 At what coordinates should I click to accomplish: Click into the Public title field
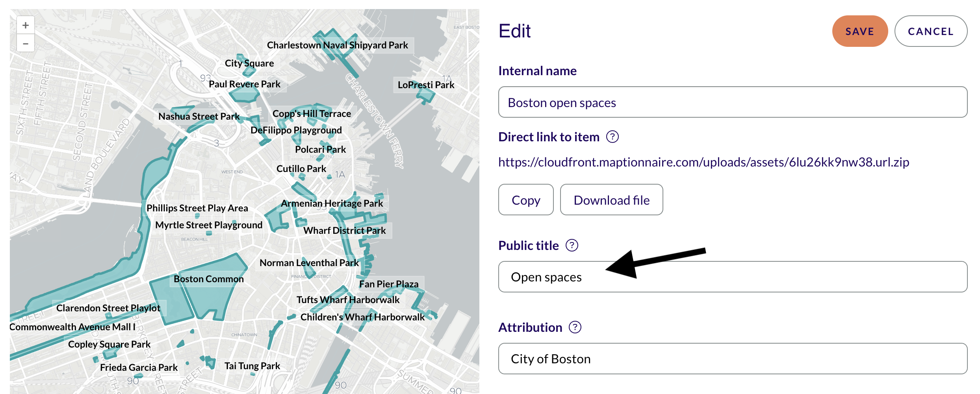point(732,277)
